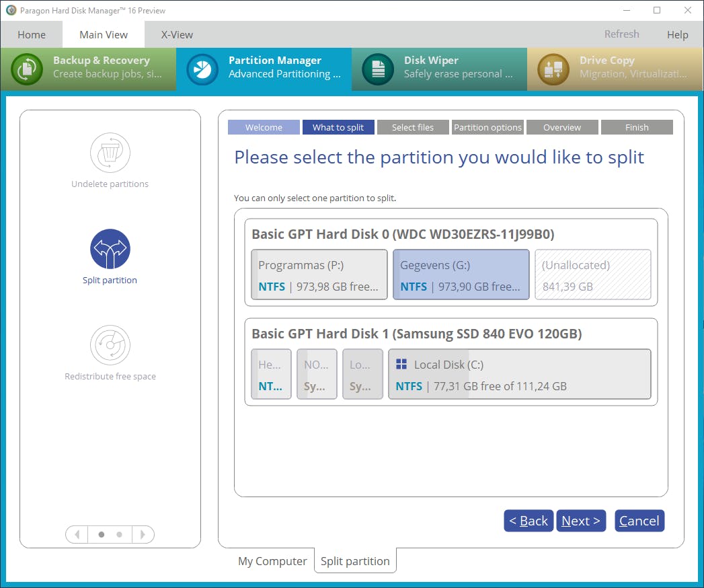Select the Programmas (P:) partition
704x588 pixels.
coord(319,274)
